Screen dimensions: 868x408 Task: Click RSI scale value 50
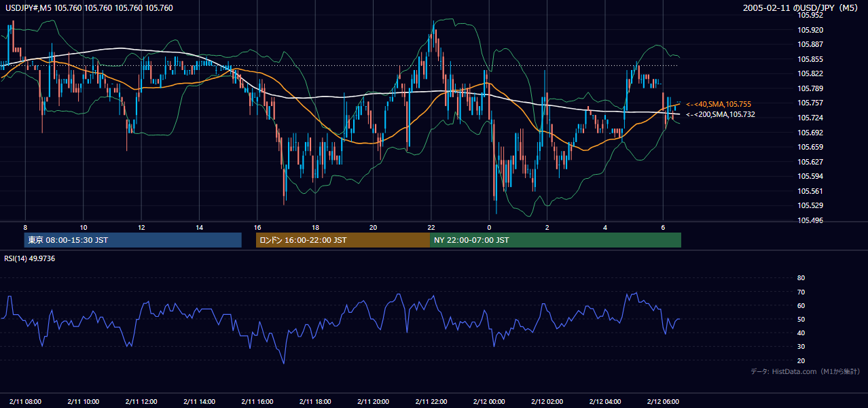[801, 319]
